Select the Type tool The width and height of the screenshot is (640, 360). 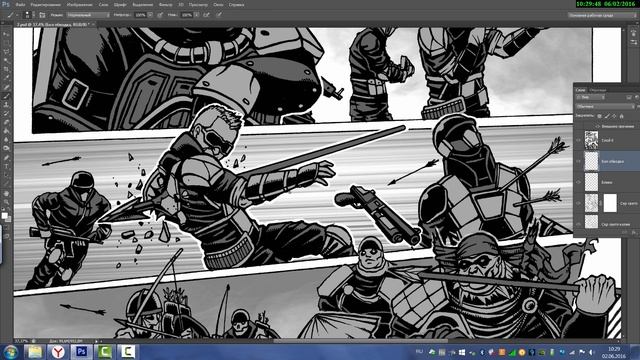click(7, 166)
